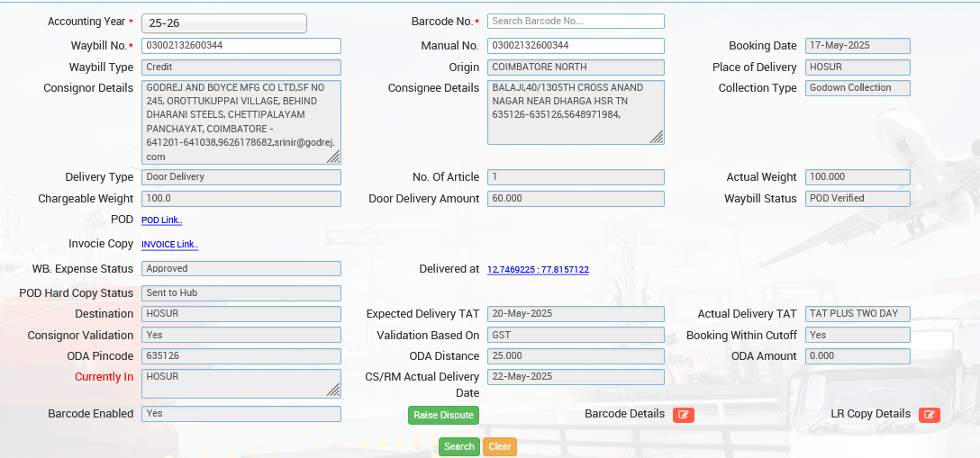Click the Manual No. input field
Viewport: 980px width, 458px height.
(x=576, y=46)
